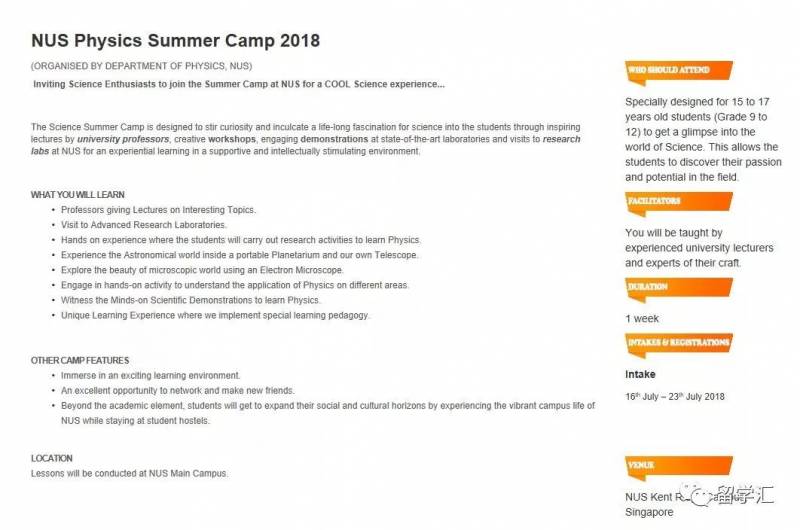Click the '1 week' duration text

(x=641, y=318)
